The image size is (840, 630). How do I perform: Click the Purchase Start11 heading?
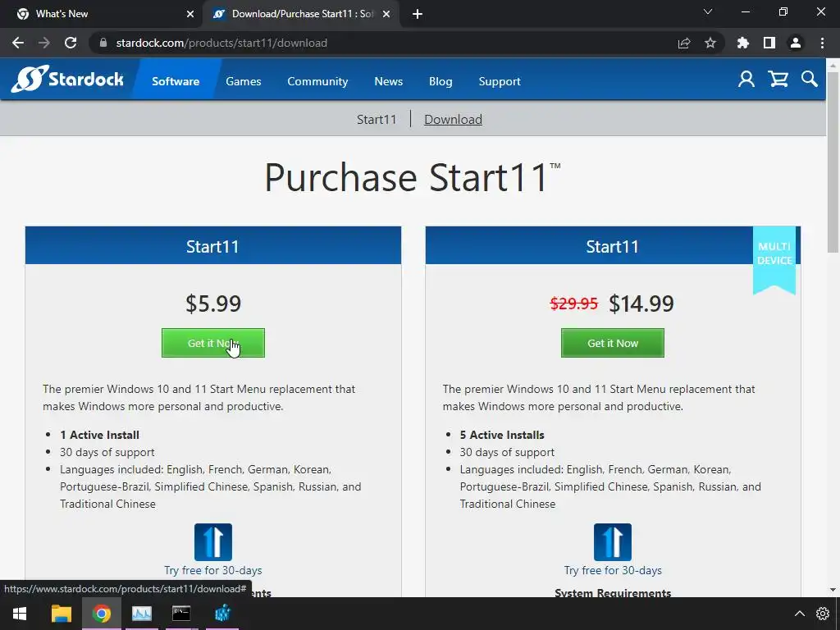point(413,177)
